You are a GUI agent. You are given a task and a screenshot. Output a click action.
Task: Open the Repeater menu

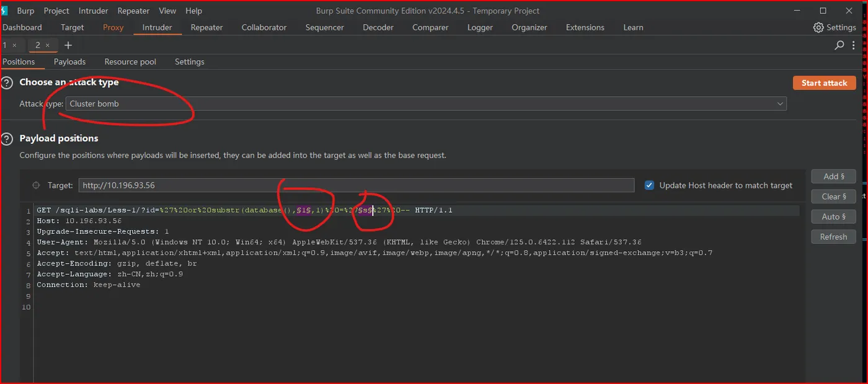[133, 11]
